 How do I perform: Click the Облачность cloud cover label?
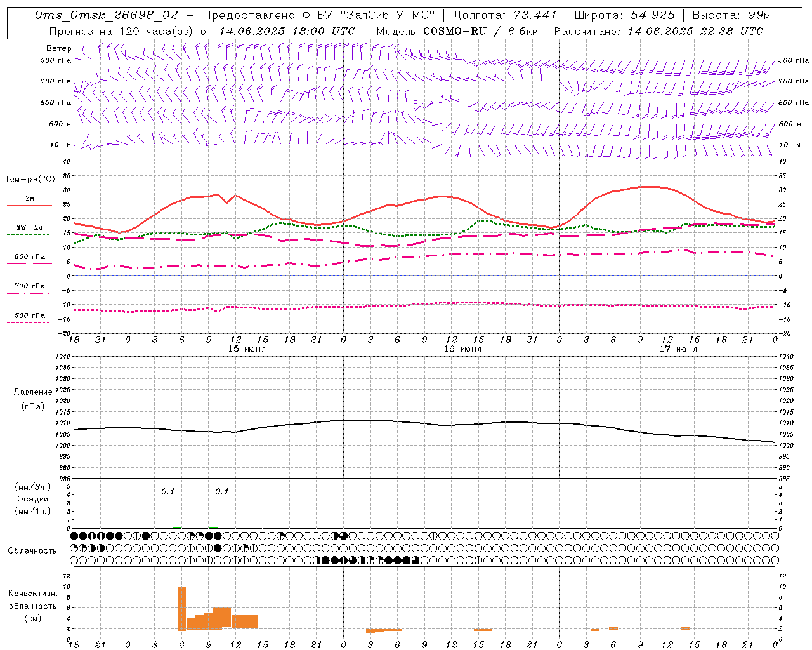tap(32, 551)
